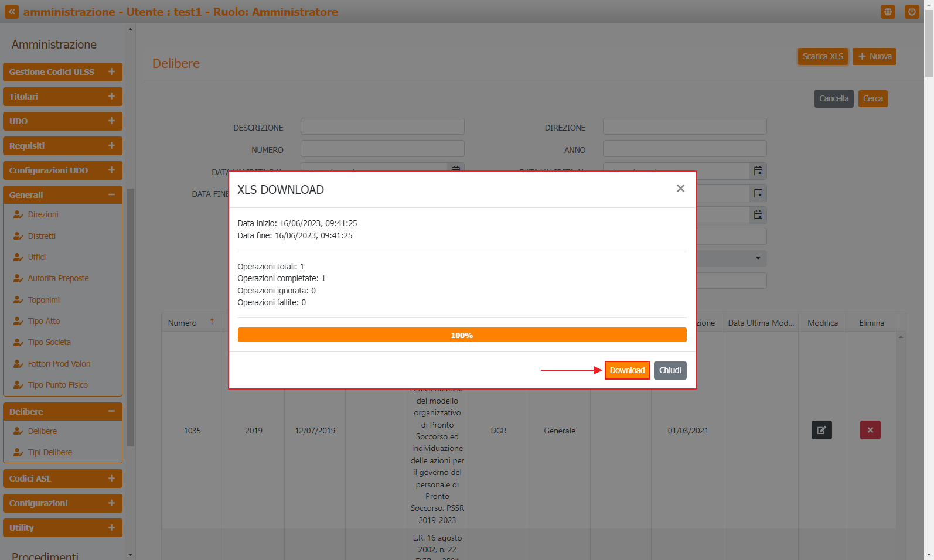Screen dimensions: 934x560
Task: Expand the Gestione Codici ULSS section
Action: click(x=111, y=71)
